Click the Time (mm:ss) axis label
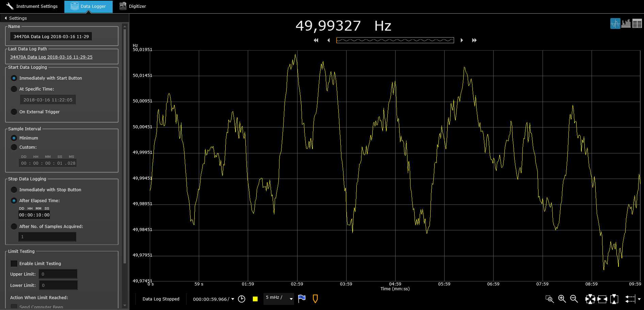644x310 pixels. coord(395,289)
